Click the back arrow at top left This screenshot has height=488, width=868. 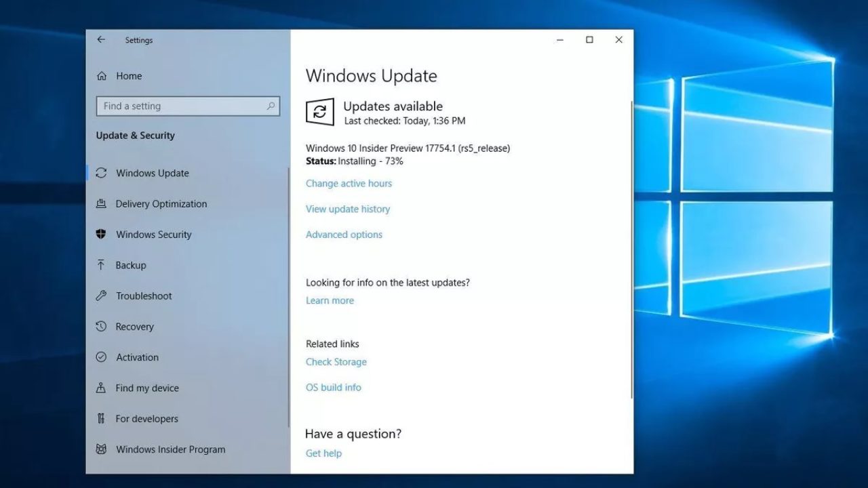tap(100, 40)
